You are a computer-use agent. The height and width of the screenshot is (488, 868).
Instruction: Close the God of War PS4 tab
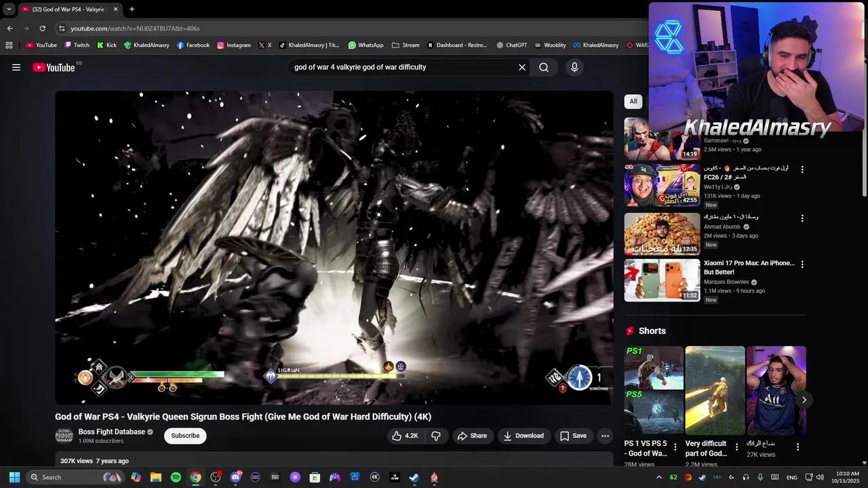(x=115, y=9)
